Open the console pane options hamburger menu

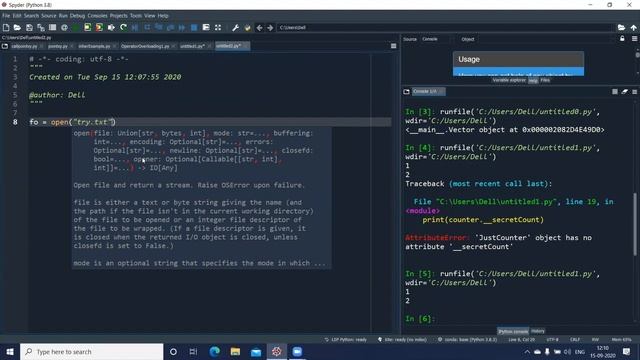634,92
